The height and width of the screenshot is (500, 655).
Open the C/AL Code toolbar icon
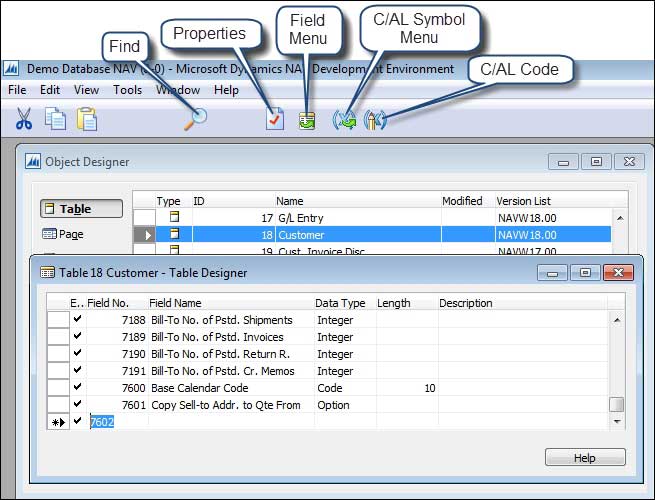point(375,120)
